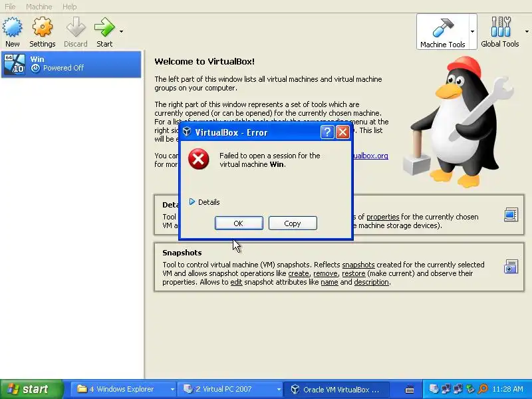This screenshot has width=532, height=399.
Task: Open the Snapshots tool camera icon
Action: pyautogui.click(x=511, y=267)
